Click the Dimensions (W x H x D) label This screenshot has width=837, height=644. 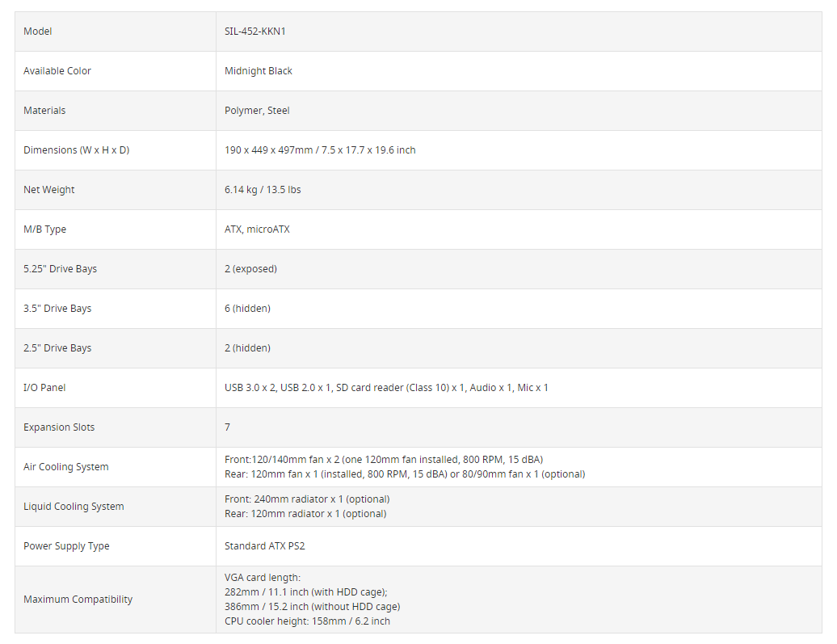coord(76,150)
